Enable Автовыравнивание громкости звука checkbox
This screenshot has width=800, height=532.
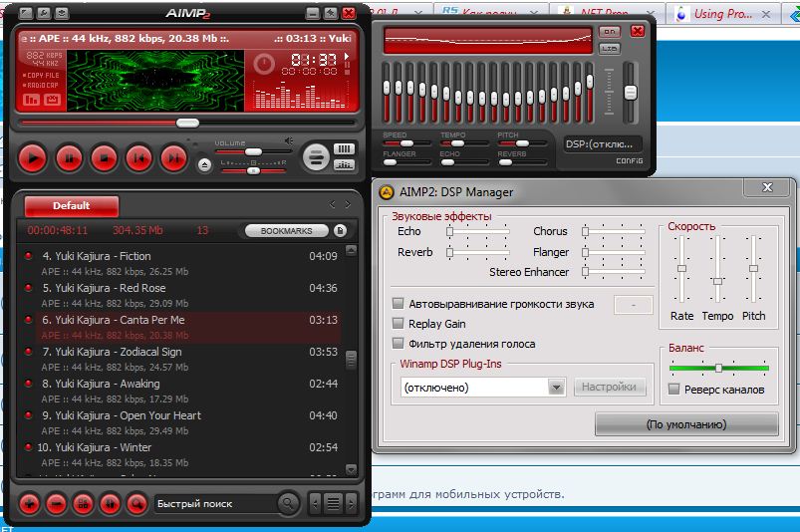[x=398, y=304]
